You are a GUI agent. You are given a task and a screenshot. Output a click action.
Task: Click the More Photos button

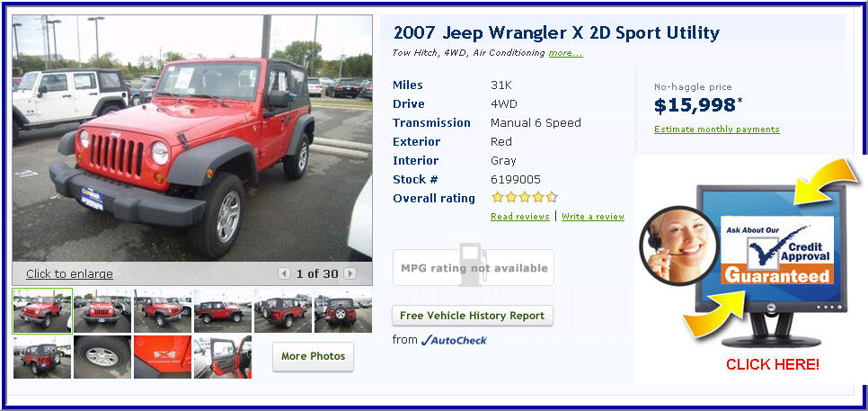click(x=313, y=356)
